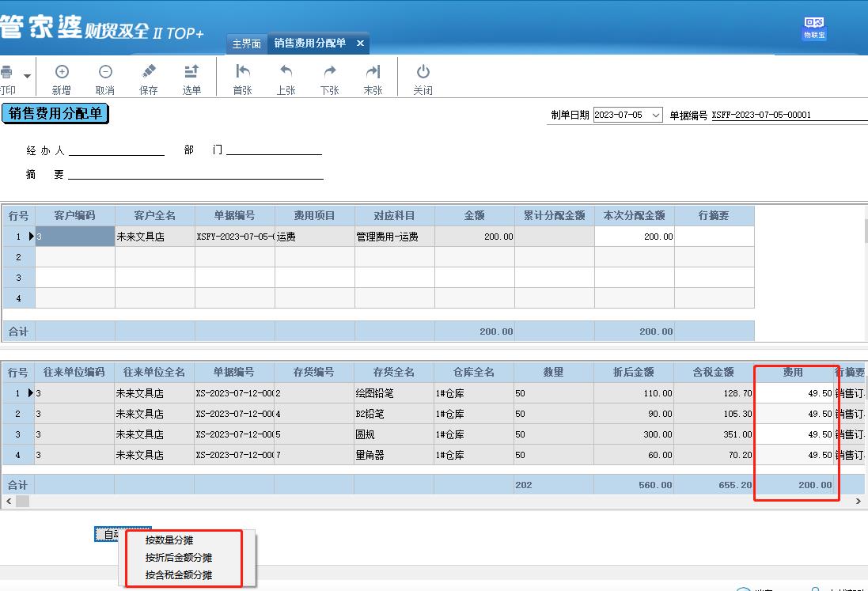Click the horizontal scrollbar right arrow
868x591 pixels.
pos(858,502)
